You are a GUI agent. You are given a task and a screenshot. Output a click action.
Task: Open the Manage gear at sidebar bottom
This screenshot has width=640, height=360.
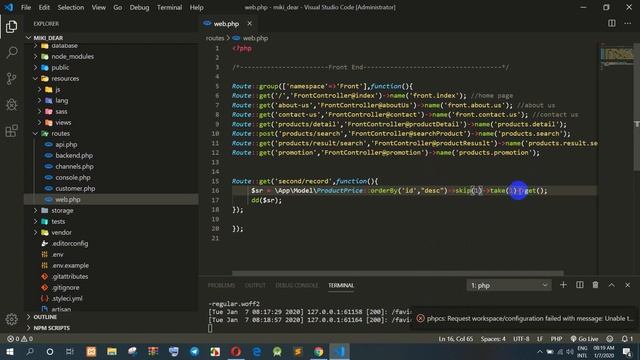tap(11, 319)
